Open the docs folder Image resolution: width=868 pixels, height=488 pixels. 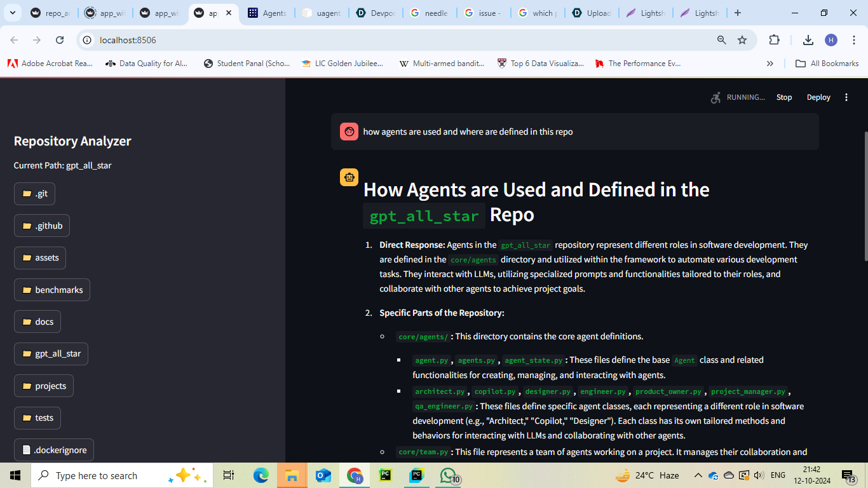37,322
